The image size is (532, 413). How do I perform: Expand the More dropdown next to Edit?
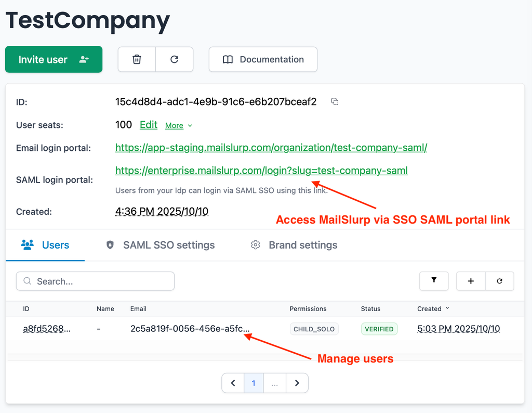(179, 126)
